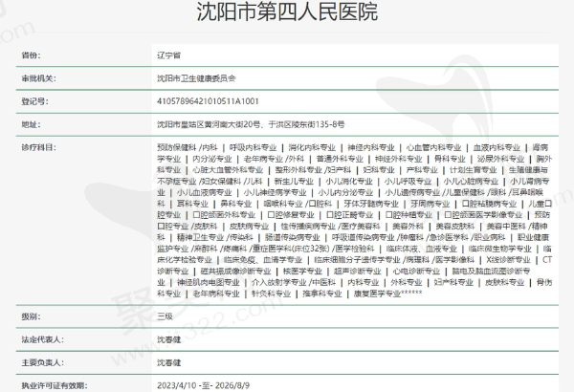
Task: Click the 级别 label
Action: click(31, 316)
